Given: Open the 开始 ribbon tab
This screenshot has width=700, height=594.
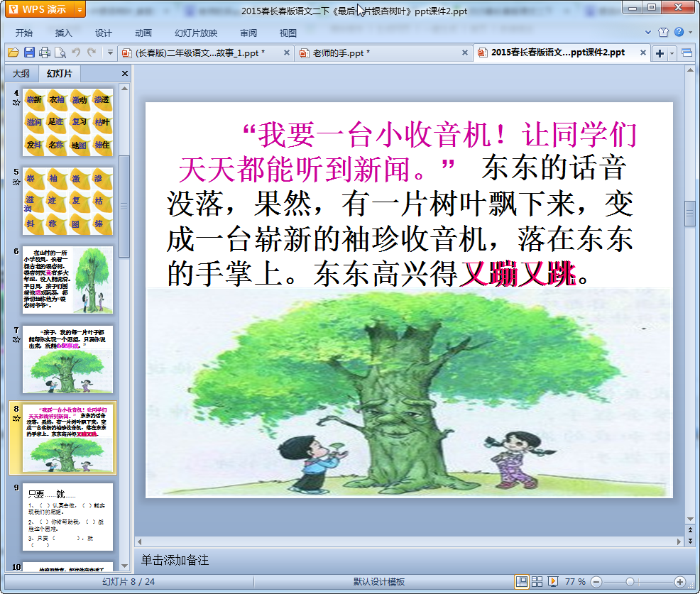Looking at the screenshot, I should click(x=23, y=33).
